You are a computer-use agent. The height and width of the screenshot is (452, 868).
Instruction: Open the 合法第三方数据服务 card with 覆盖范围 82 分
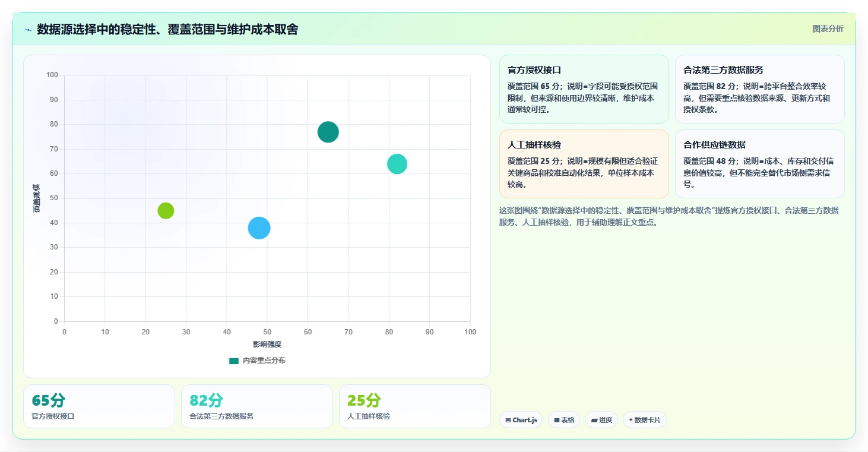point(760,89)
